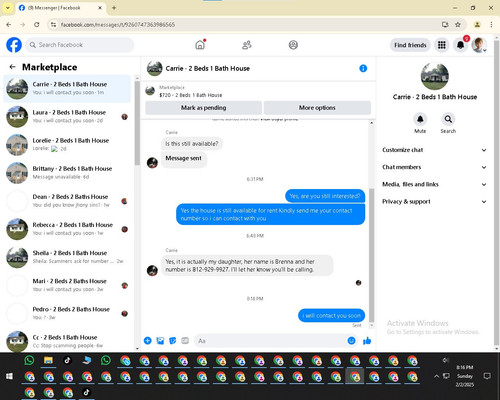Click Mark as pending button
Image resolution: width=500 pixels, height=400 pixels.
(x=204, y=108)
